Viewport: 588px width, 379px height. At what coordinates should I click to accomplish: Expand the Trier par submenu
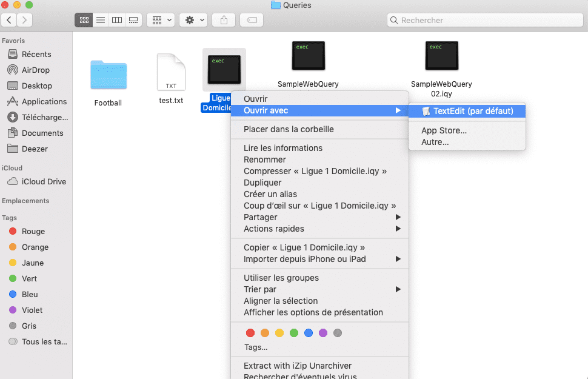click(319, 289)
